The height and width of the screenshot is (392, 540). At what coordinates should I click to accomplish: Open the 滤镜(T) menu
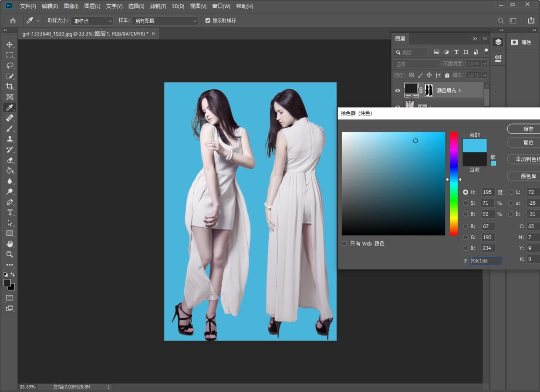158,6
